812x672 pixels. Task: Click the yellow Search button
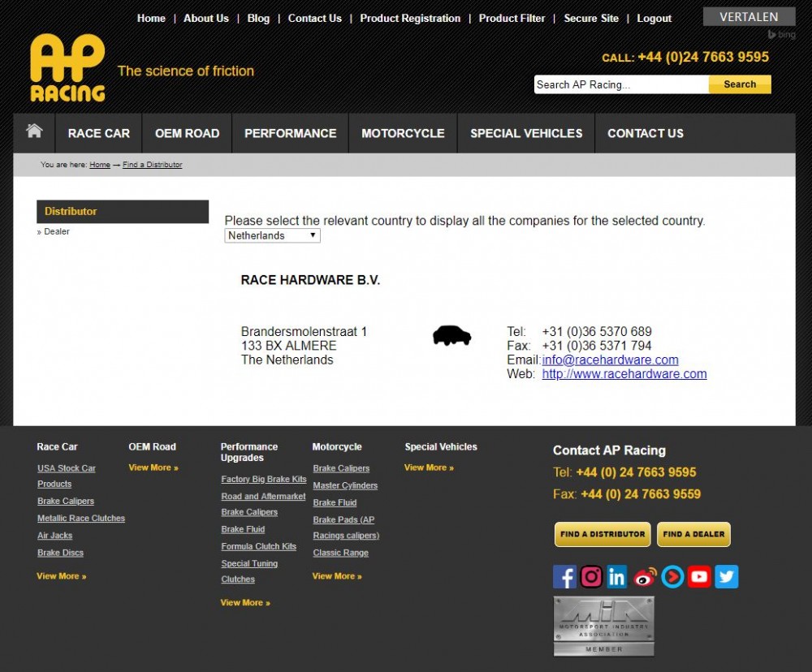[x=740, y=84]
